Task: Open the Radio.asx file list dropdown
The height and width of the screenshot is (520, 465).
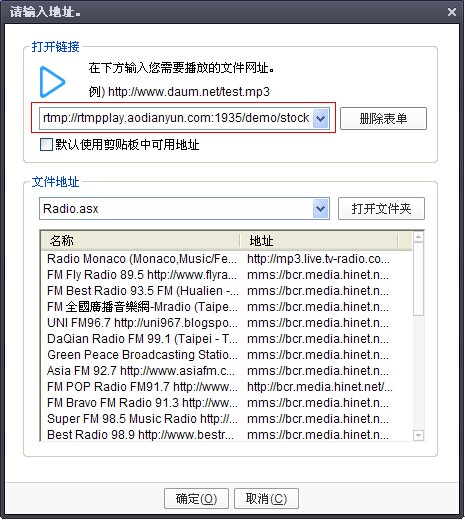Action: pos(320,209)
